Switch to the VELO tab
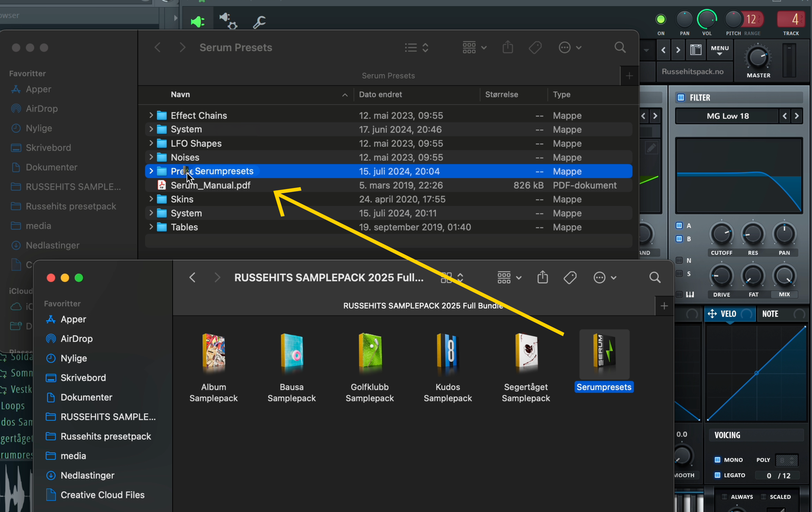This screenshot has width=812, height=512. (729, 314)
